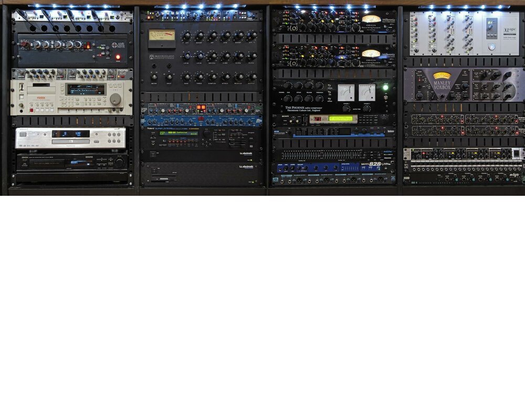This screenshot has width=525, height=420.
Task: Click THE PHOENIX valve compressor label
Action: click(x=303, y=108)
